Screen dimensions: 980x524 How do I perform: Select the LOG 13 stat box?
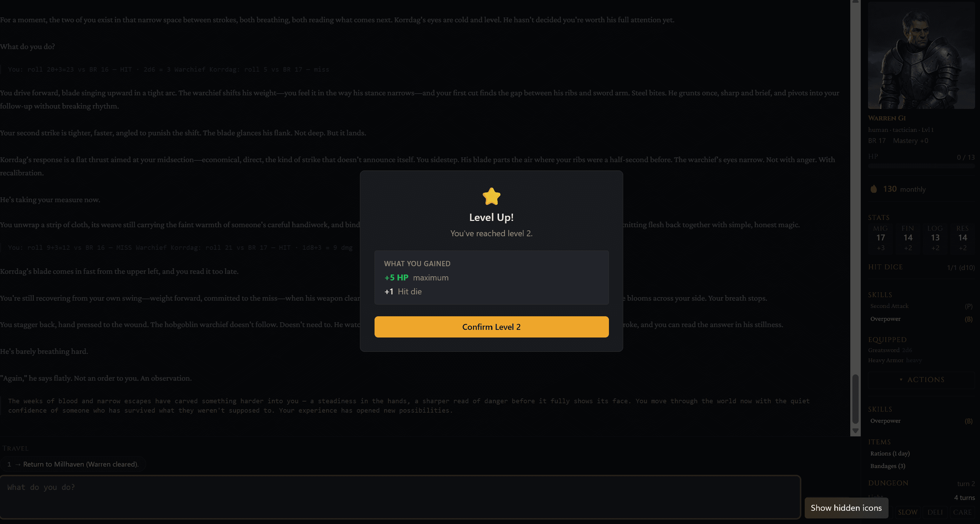935,238
